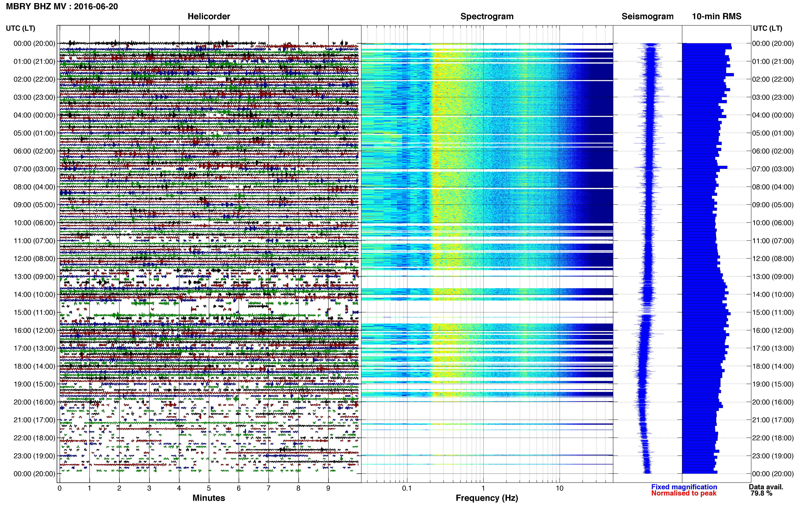Viewport: 812px width, 508px height.
Task: Click minute tick 4 under the helicorder
Action: click(179, 488)
